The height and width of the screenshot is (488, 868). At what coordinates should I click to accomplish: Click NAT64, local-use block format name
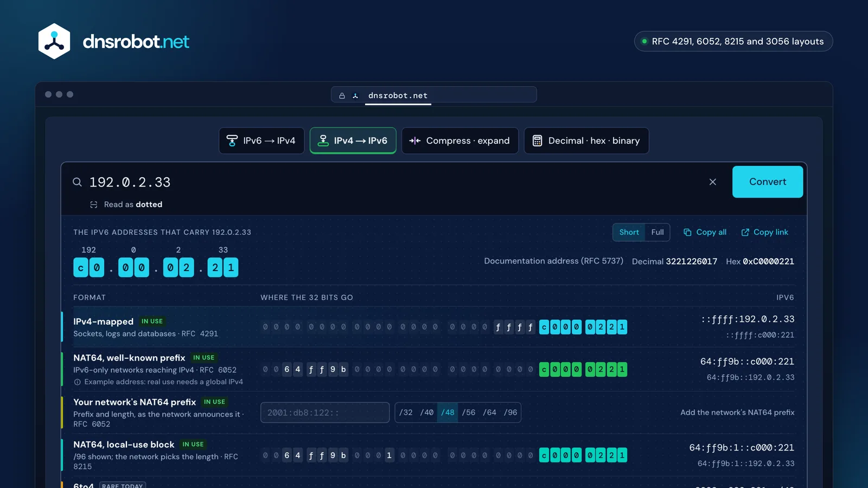tap(124, 445)
